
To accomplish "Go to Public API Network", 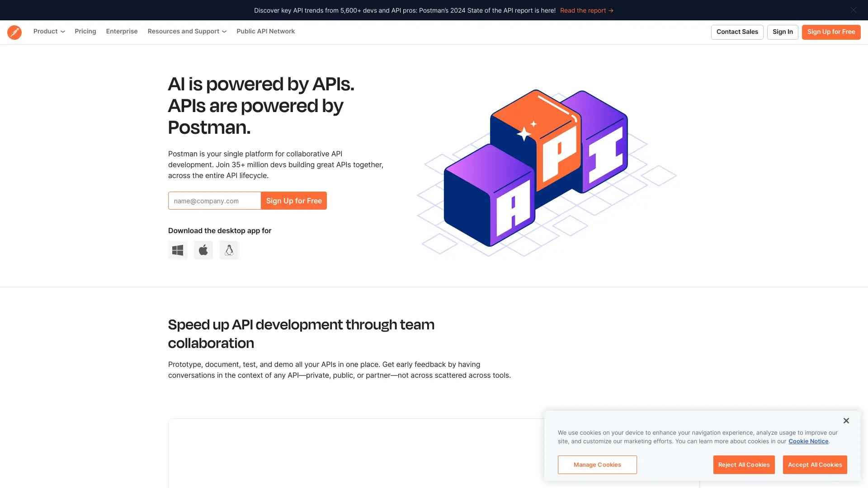I will [265, 32].
